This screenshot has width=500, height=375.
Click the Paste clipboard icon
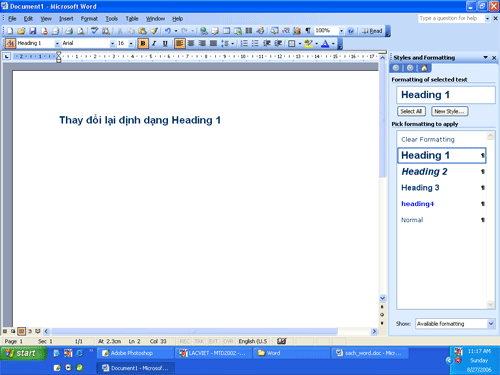pos(143,31)
